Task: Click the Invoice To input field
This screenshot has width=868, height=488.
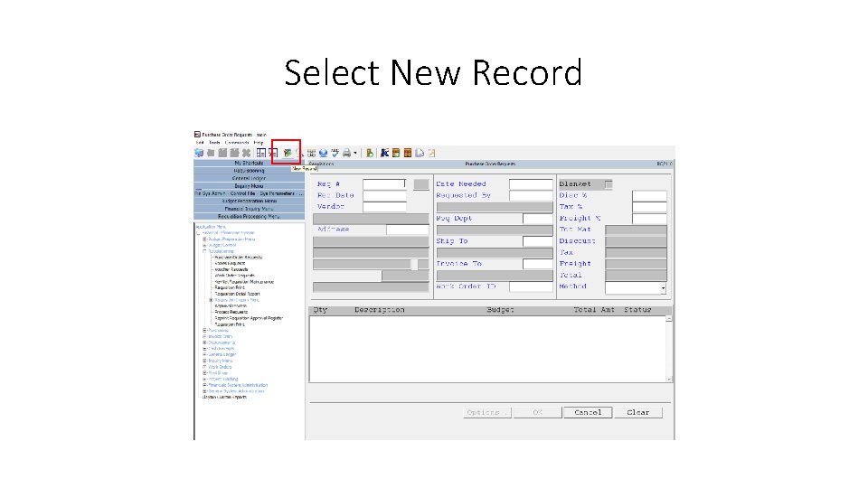Action: click(537, 263)
